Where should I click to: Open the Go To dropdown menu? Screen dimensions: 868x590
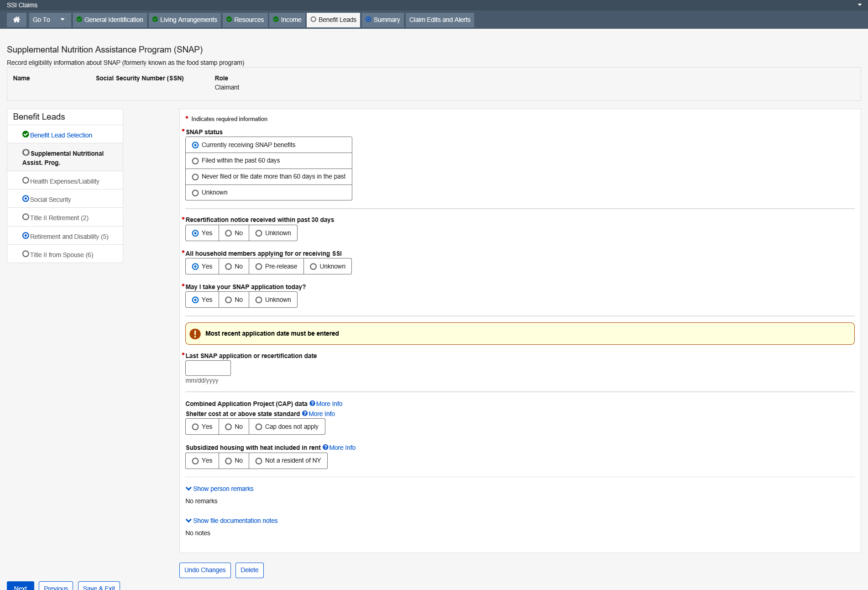pos(50,20)
